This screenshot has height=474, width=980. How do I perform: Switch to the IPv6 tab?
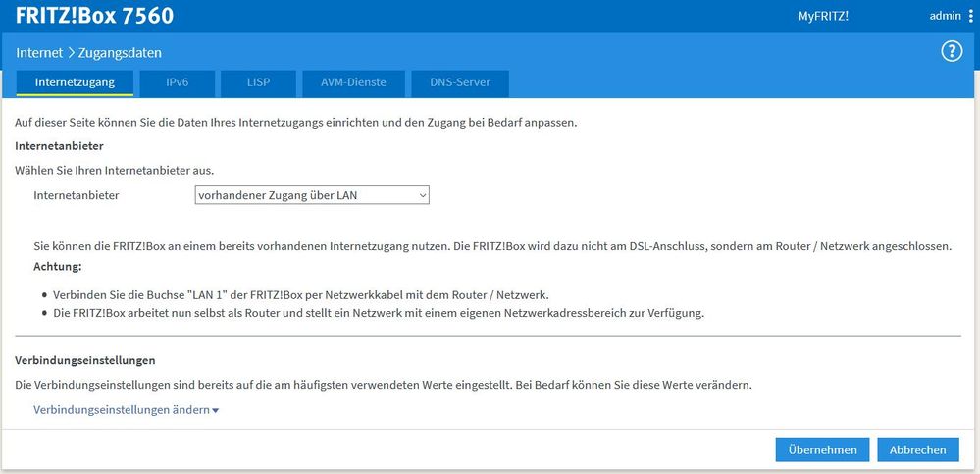coord(178,82)
